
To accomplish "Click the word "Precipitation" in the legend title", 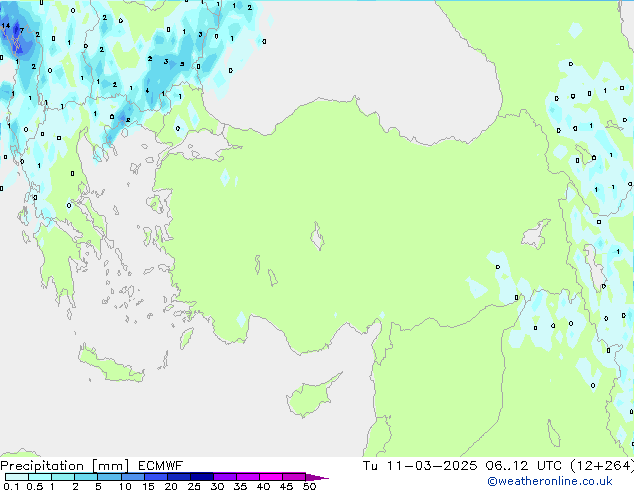I will [42, 466].
